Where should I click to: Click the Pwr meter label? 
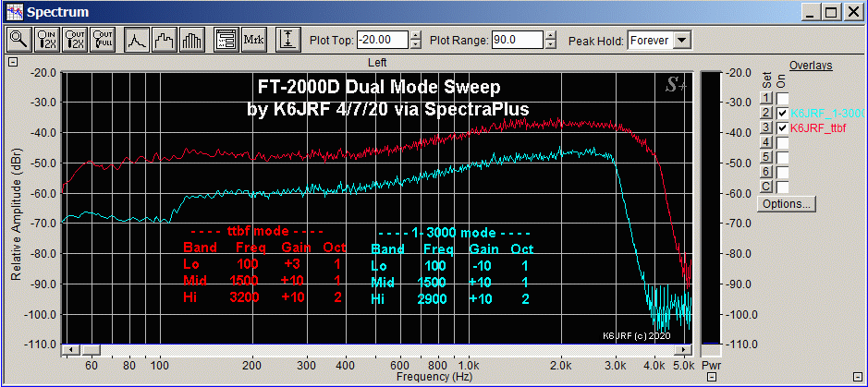710,366
